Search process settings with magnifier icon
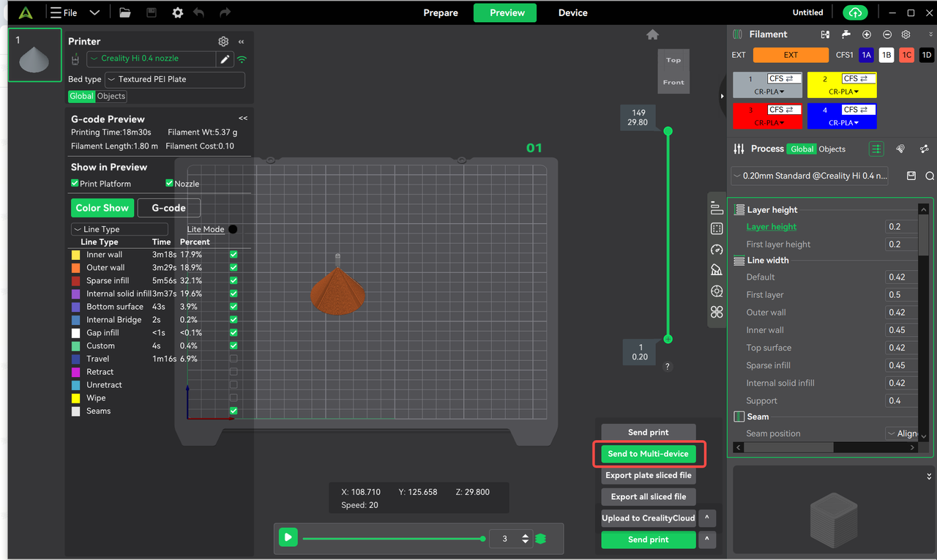Viewport: 937px width, 560px height. [x=930, y=176]
